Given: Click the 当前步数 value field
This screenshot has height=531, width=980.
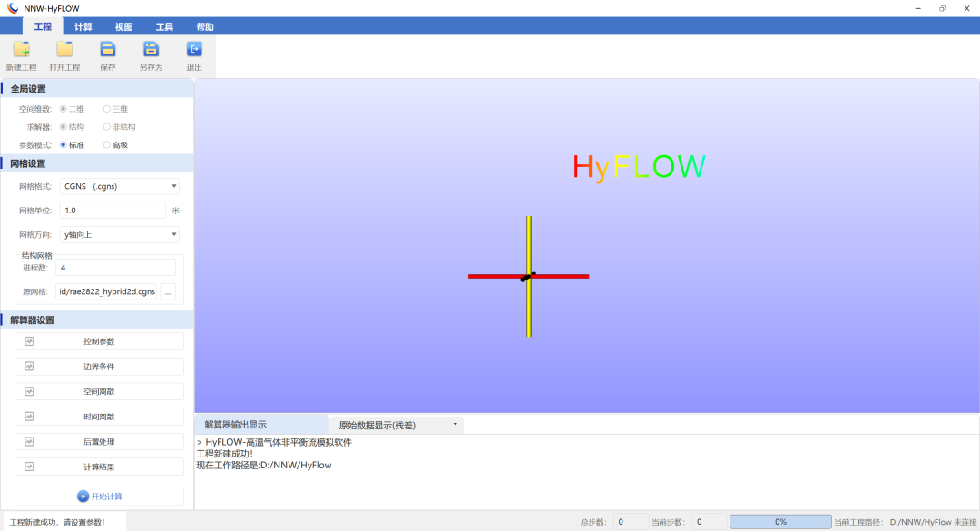Looking at the screenshot, I should 710,522.
